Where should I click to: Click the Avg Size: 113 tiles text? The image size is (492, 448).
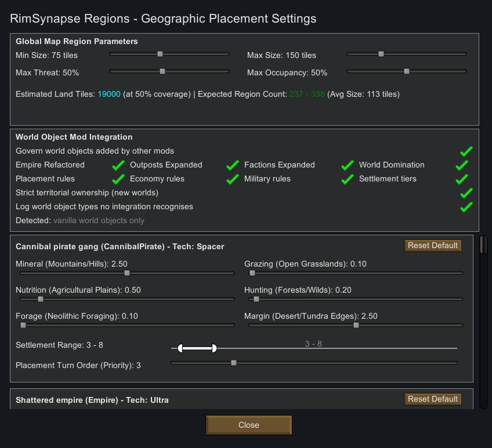point(363,94)
